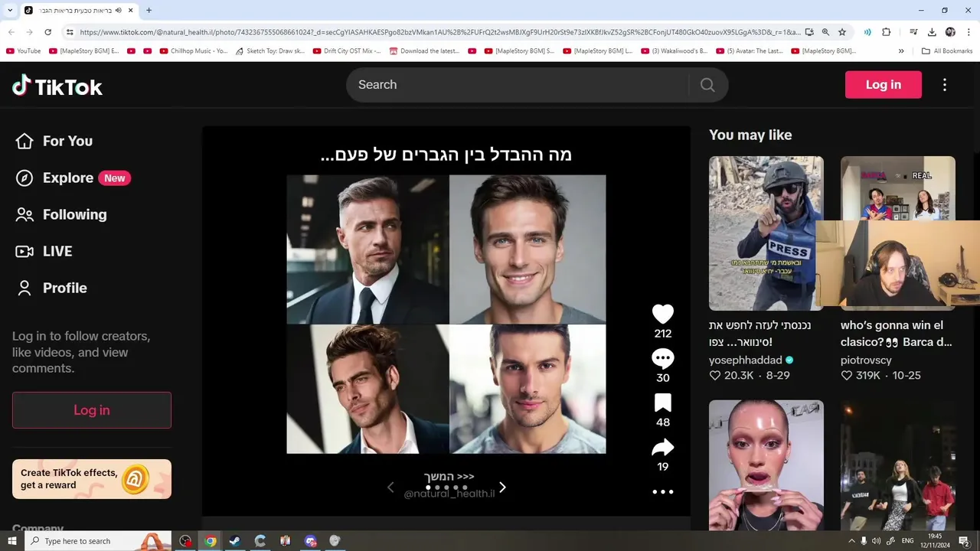
Task: Open the Chillhop Music bookmark
Action: (194, 51)
